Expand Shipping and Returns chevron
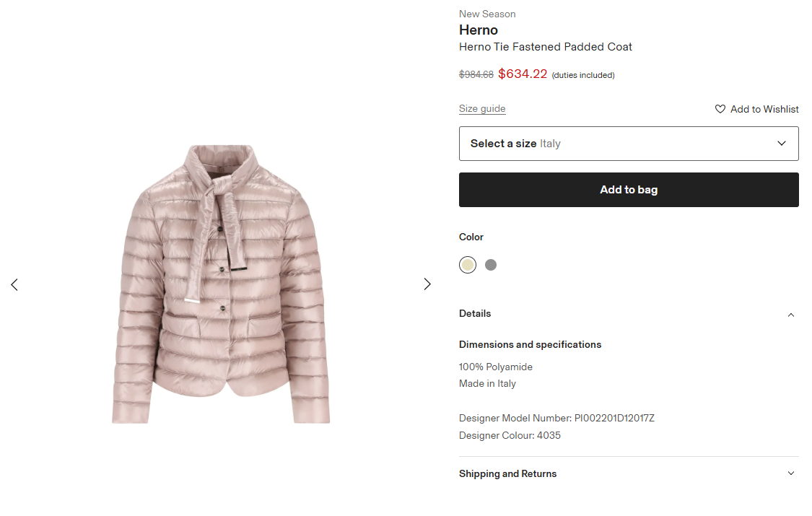 click(791, 474)
